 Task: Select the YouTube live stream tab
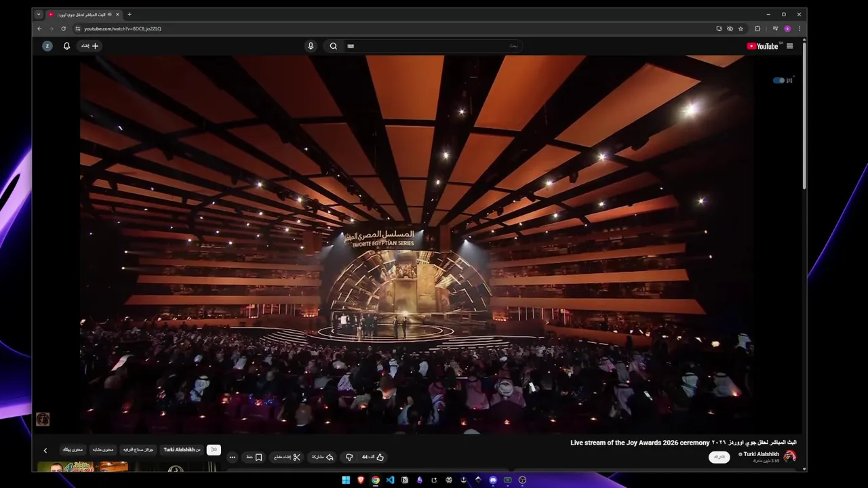[83, 14]
